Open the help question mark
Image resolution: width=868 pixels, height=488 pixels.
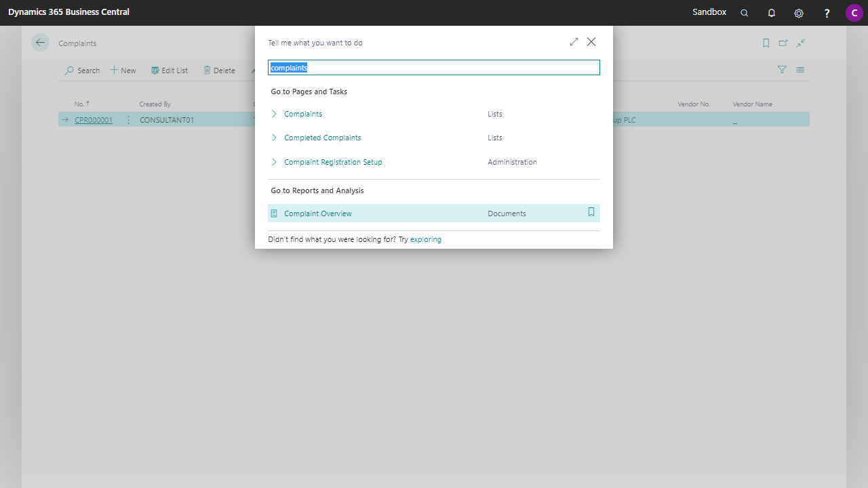[x=826, y=12]
